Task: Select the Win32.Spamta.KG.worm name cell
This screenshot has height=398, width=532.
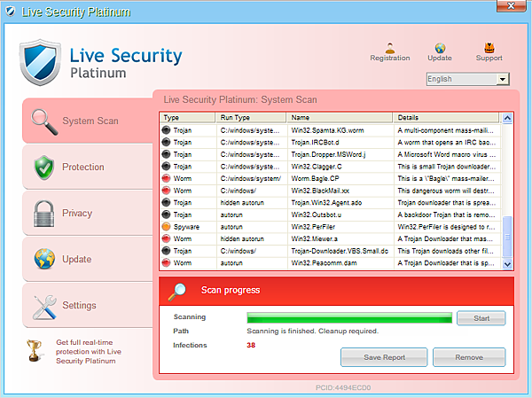Action: pos(340,130)
